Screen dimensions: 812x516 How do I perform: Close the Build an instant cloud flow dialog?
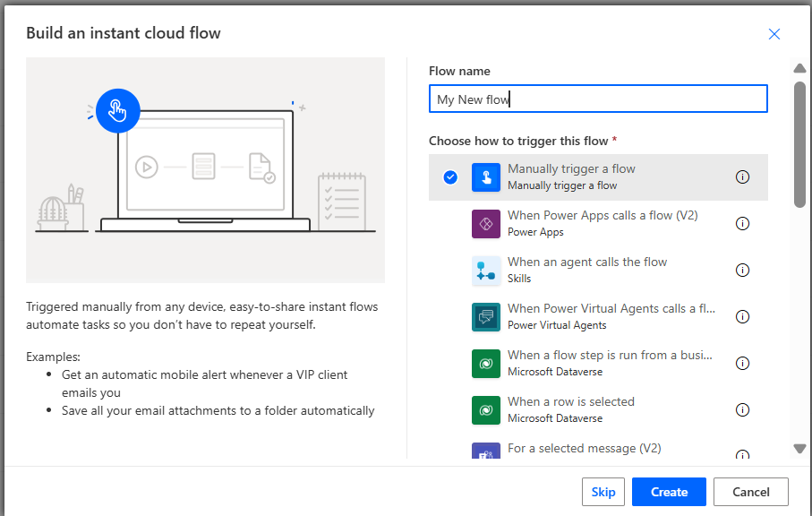(774, 34)
